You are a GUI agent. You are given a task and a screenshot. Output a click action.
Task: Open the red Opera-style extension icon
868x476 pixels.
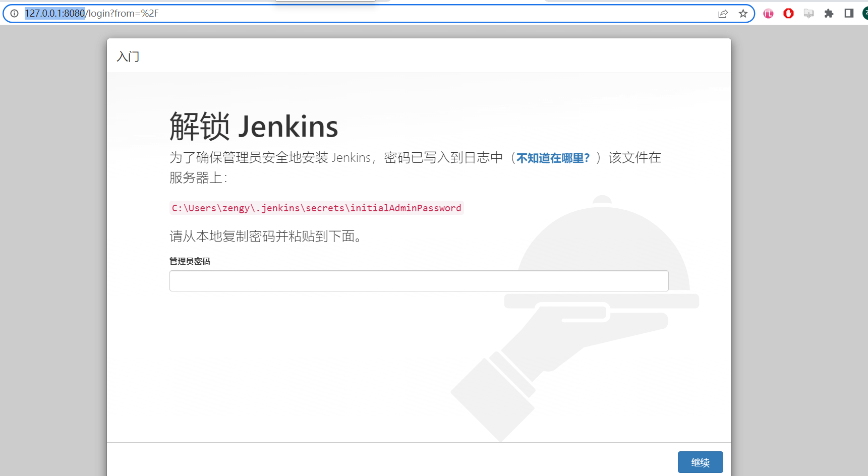click(x=788, y=14)
